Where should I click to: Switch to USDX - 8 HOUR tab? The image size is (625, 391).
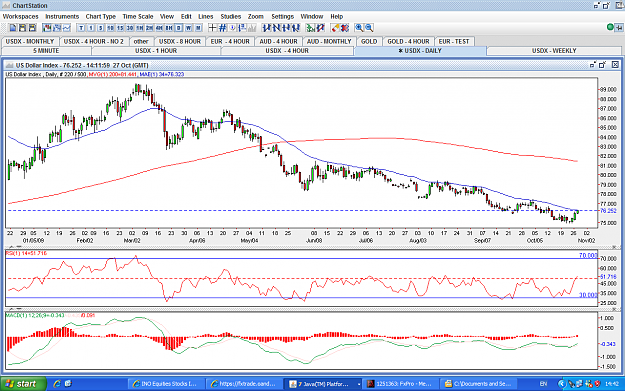pyautogui.click(x=180, y=41)
